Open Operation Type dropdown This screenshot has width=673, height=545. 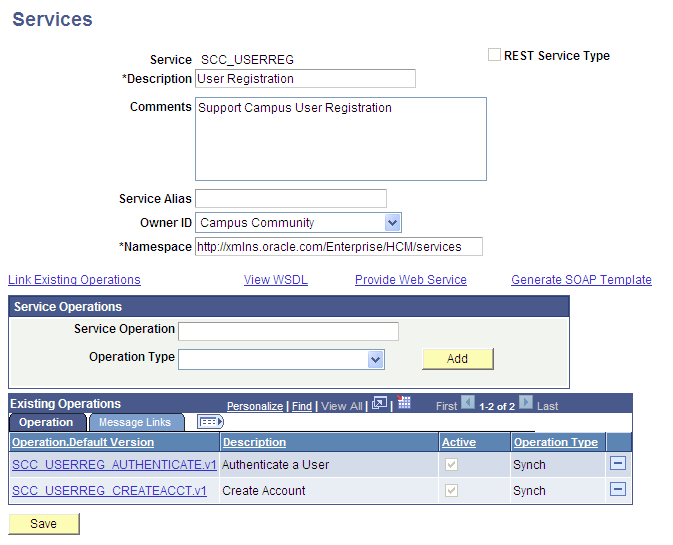click(376, 360)
